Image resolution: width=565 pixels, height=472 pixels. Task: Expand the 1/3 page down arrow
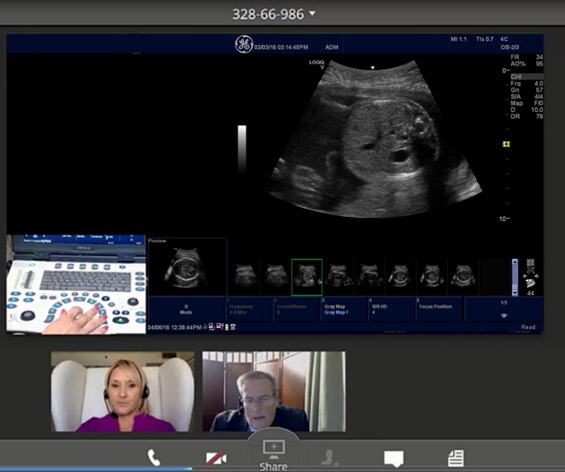coord(504,316)
